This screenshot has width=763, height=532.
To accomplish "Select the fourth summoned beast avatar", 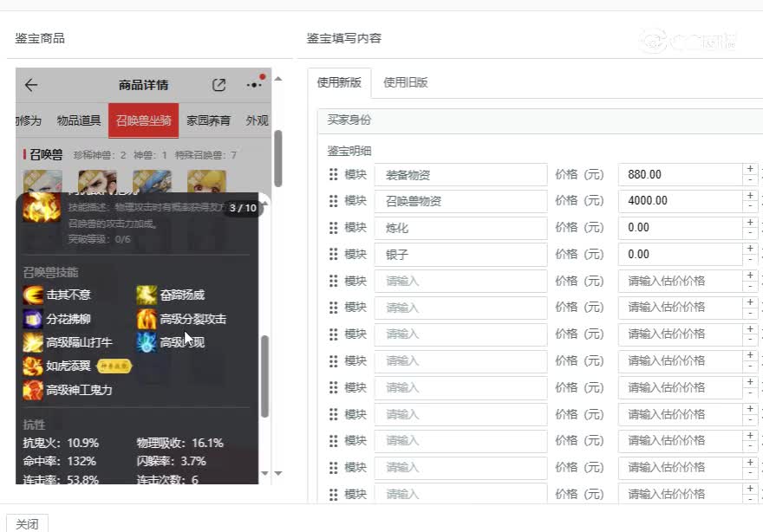I will (206, 181).
